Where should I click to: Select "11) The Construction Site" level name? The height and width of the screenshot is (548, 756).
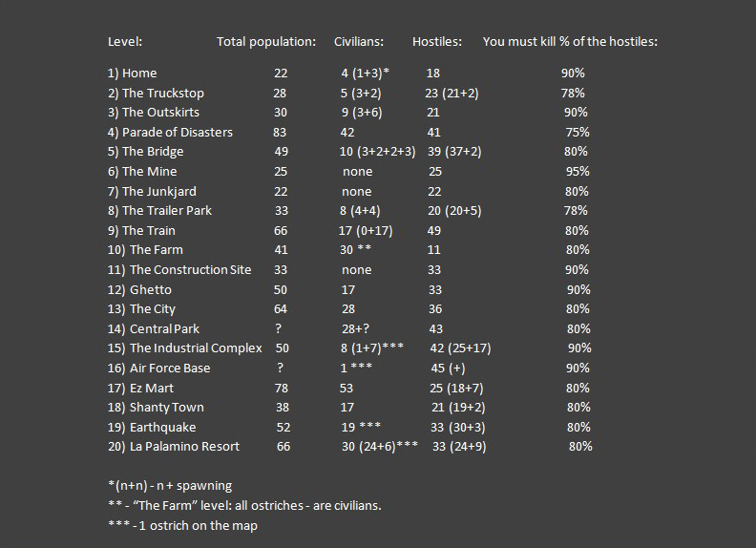tap(179, 270)
